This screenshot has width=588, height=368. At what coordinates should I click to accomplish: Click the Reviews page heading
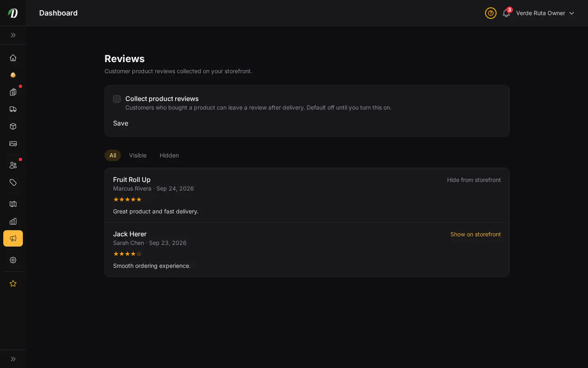(x=125, y=59)
